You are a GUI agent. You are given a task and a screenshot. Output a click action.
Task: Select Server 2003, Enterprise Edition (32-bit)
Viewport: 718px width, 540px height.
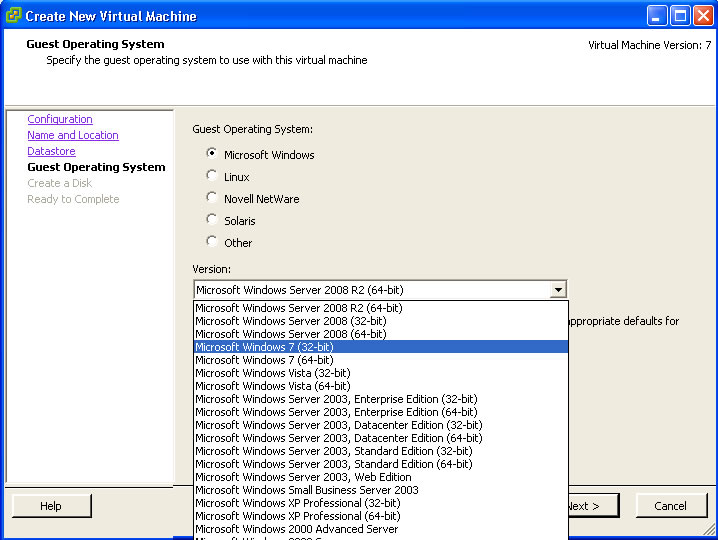[381, 399]
